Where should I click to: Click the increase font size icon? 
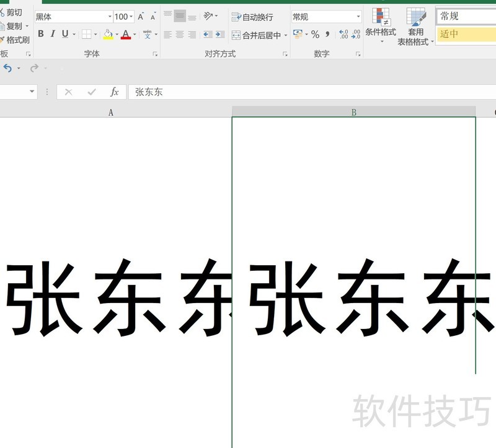pyautogui.click(x=141, y=17)
